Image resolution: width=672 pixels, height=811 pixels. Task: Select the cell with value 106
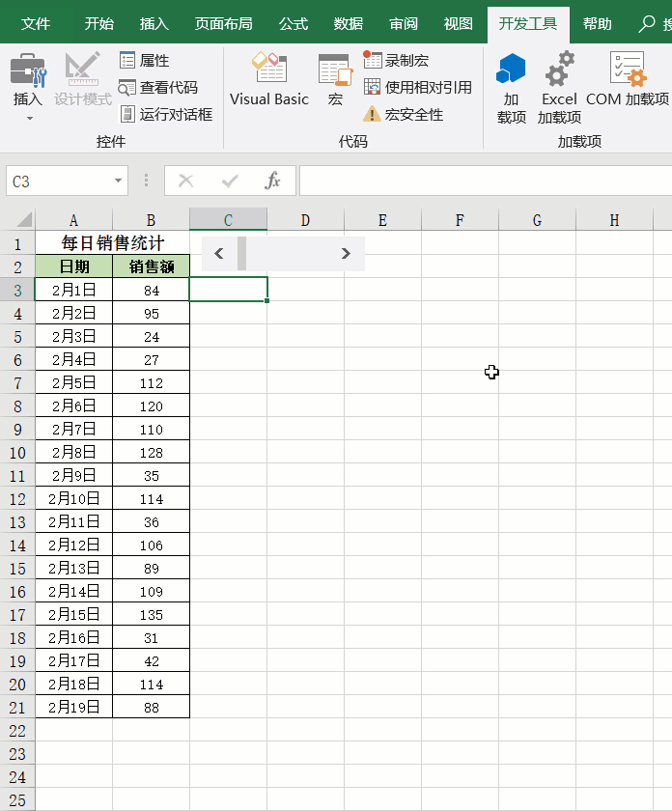(151, 545)
